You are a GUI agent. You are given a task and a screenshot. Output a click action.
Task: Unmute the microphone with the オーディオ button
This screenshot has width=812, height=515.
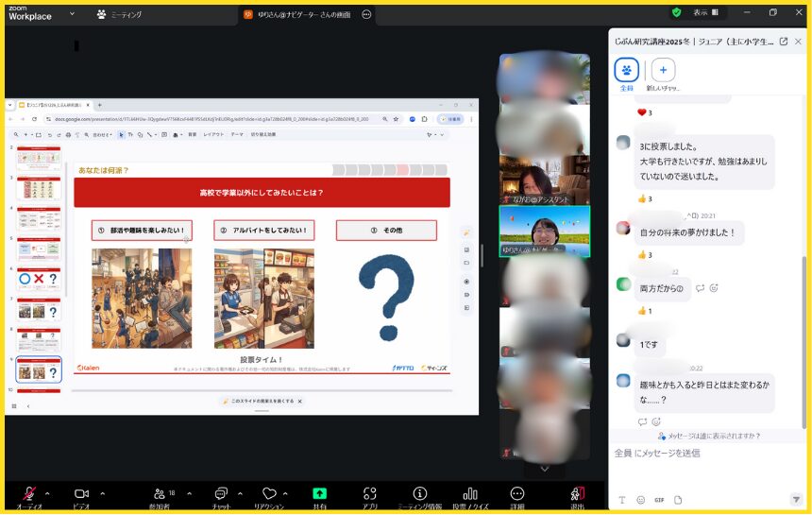point(28,494)
